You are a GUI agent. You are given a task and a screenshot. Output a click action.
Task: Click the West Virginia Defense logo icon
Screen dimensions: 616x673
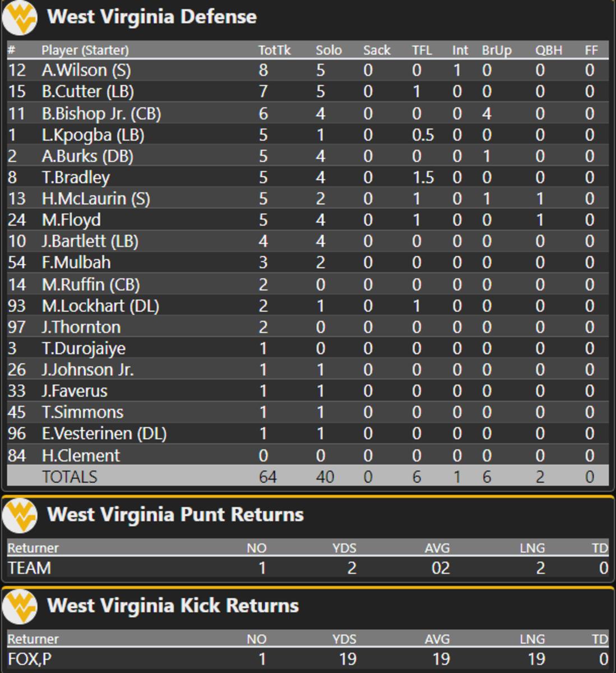click(20, 18)
